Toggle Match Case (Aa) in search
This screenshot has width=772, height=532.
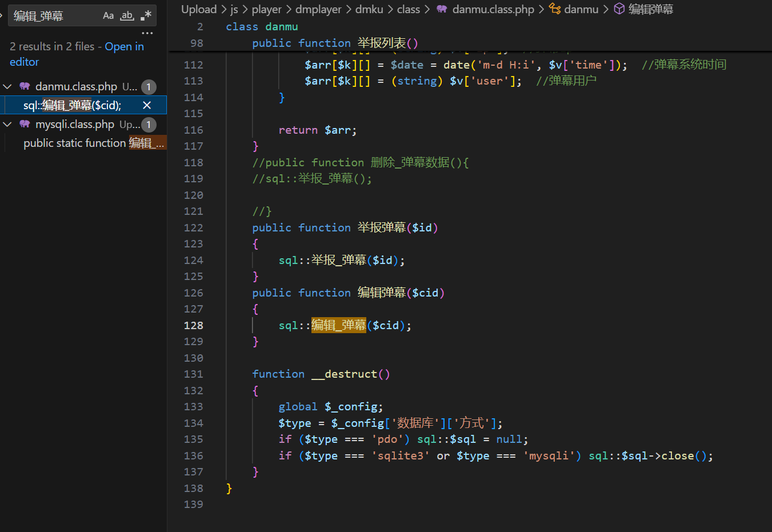[x=108, y=16]
